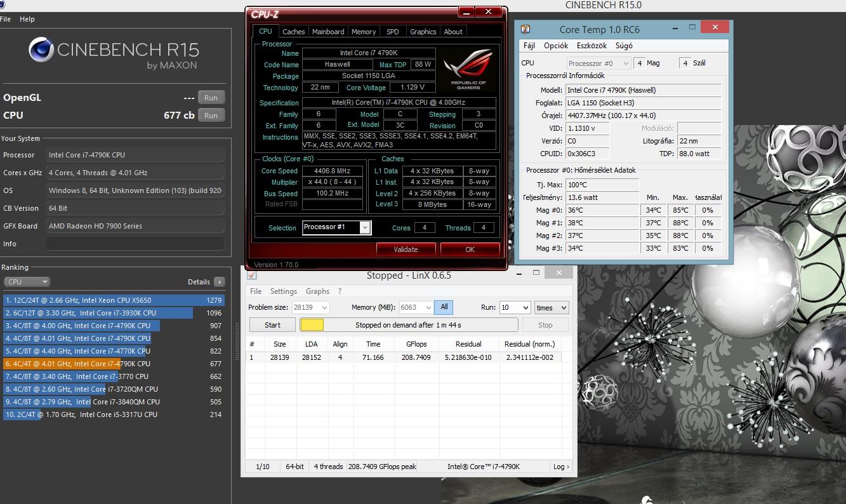
Task: Select ranking entry i7-3930K CPU
Action: [113, 313]
